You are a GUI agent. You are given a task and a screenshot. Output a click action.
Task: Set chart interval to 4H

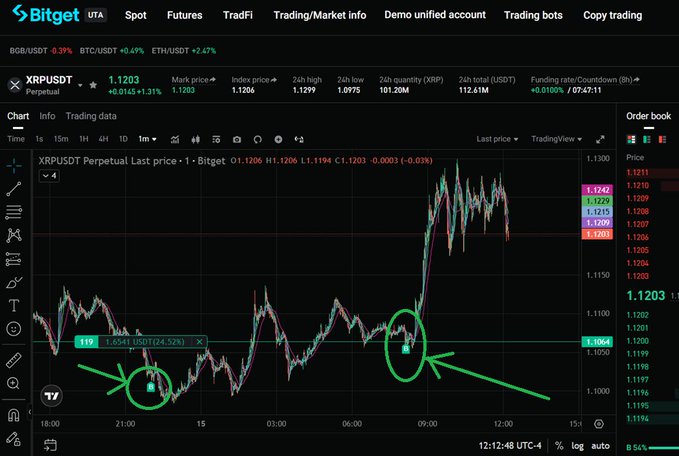[x=103, y=139]
